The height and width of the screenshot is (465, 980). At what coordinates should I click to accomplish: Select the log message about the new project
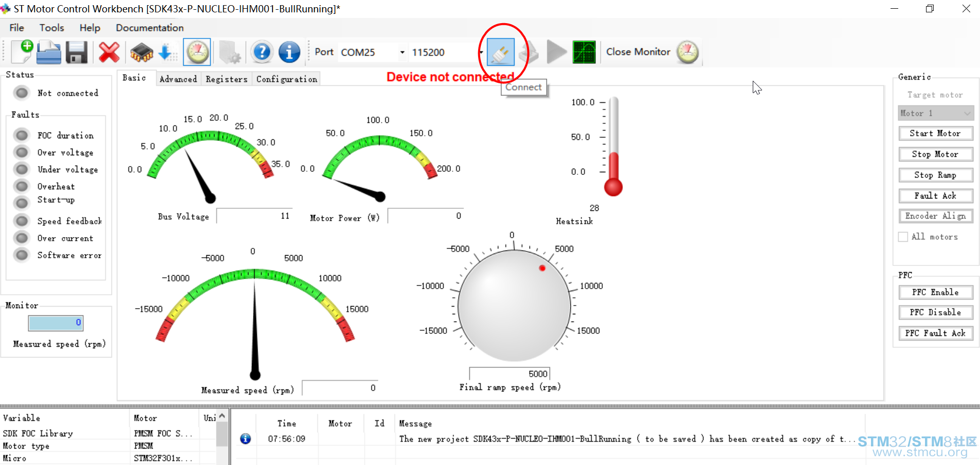(x=627, y=439)
